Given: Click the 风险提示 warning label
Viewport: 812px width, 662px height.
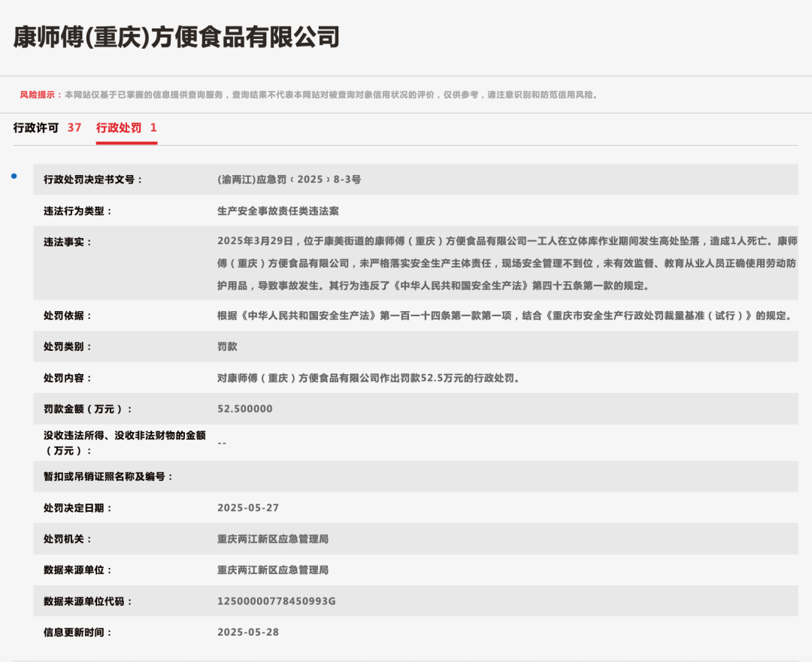Looking at the screenshot, I should pos(38,95).
